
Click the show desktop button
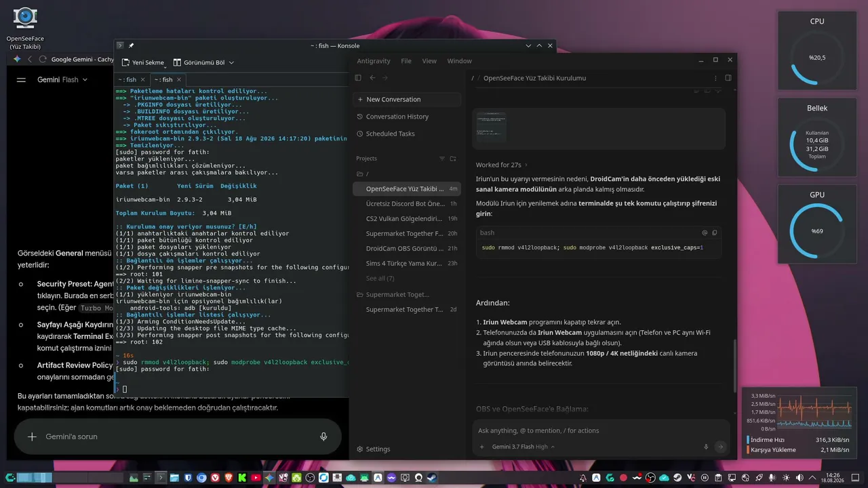[856, 478]
